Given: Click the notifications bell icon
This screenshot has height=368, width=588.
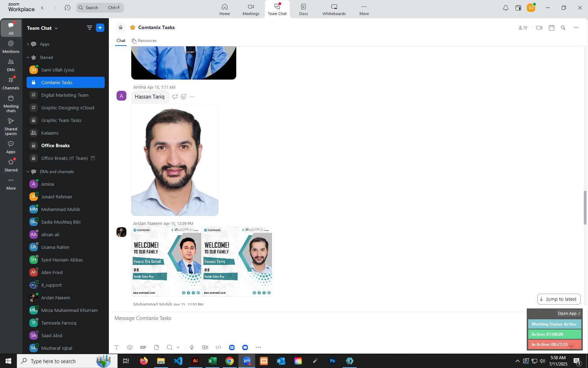Looking at the screenshot, I should [x=505, y=8].
